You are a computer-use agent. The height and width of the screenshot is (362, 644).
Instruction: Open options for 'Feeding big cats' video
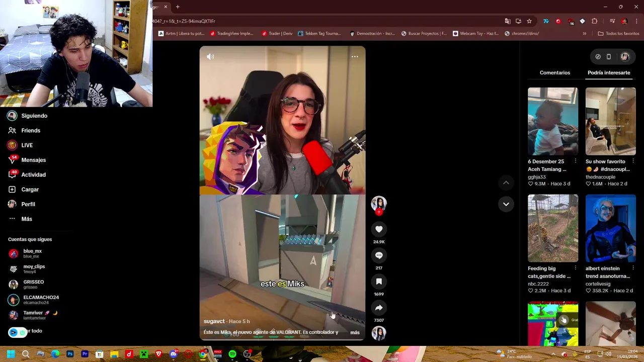[576, 268]
